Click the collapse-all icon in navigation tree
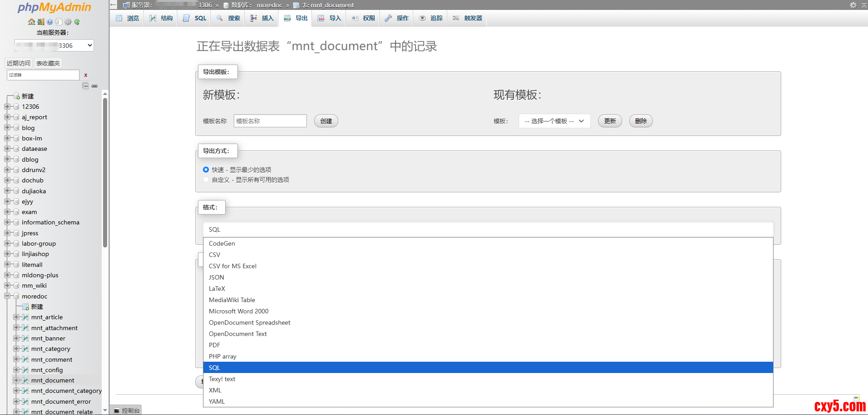 (85, 86)
